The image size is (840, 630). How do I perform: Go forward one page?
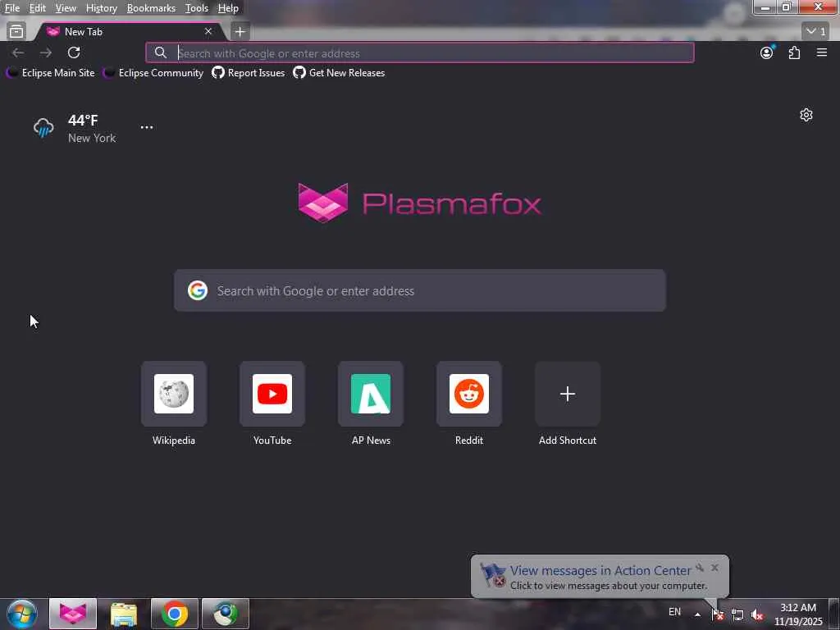point(46,52)
